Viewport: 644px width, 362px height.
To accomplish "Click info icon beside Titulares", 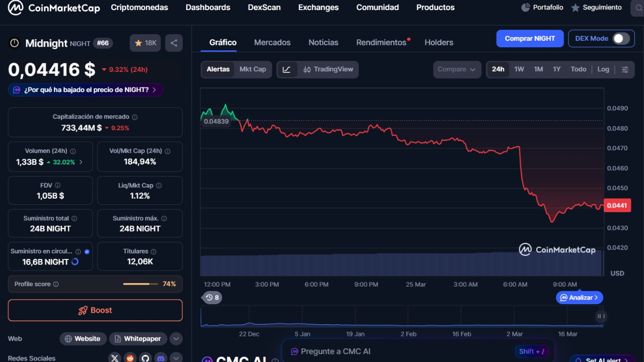I will [x=153, y=251].
